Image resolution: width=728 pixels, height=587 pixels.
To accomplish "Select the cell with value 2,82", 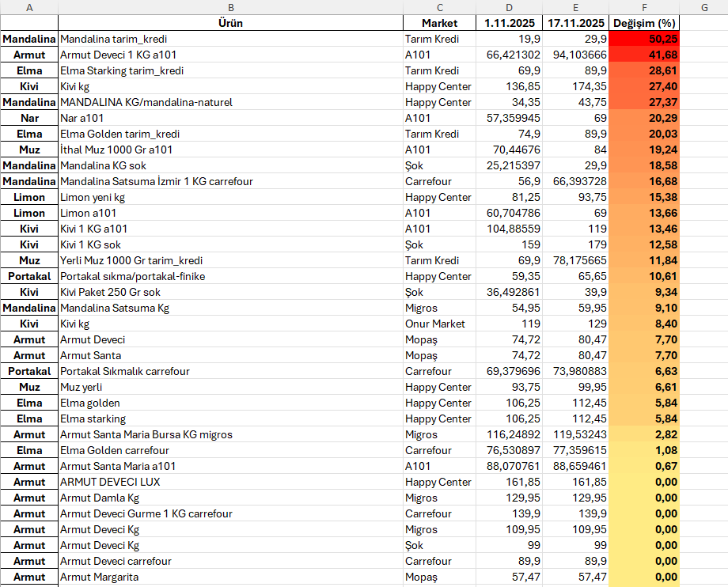I will point(644,434).
